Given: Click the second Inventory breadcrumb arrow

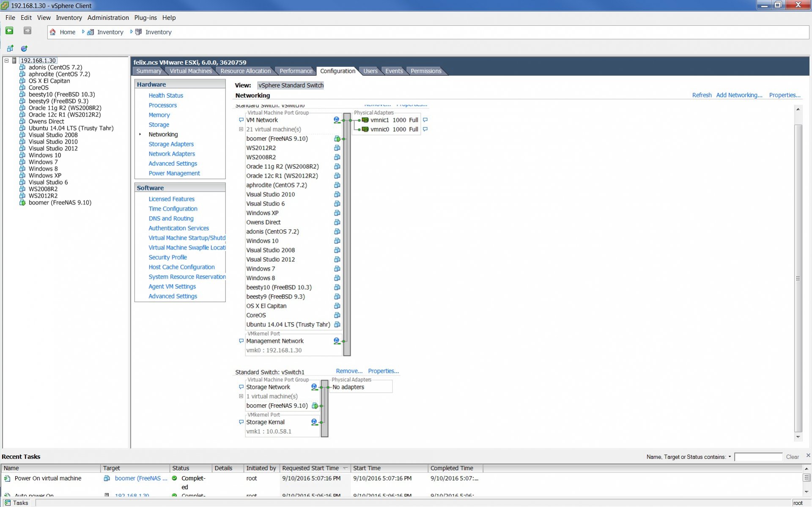Looking at the screenshot, I should [132, 32].
